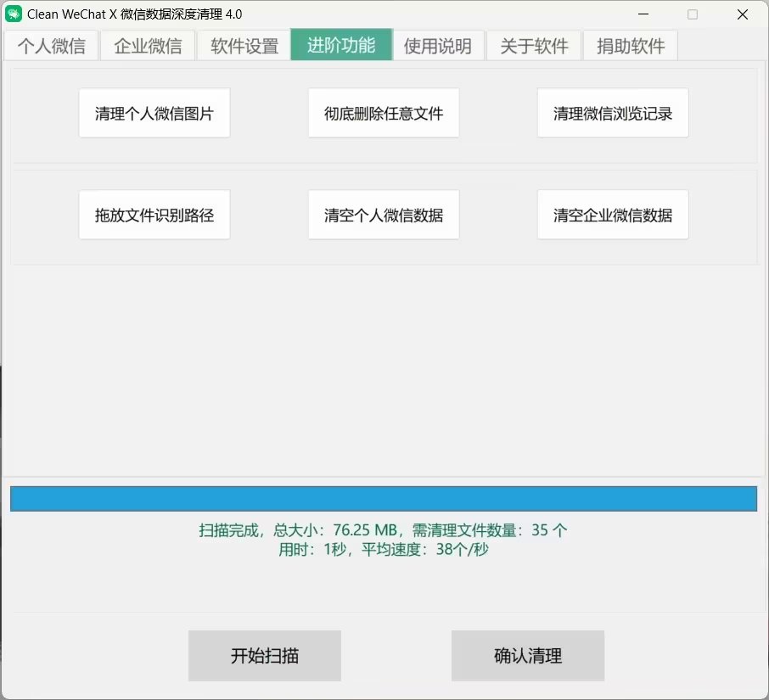
Task: Open the 企业微信 tab
Action: [148, 46]
